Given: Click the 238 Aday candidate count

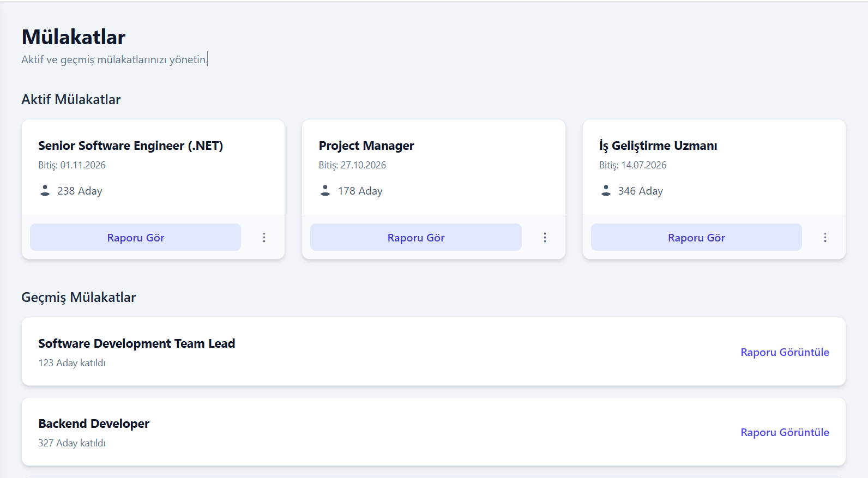Looking at the screenshot, I should tap(80, 191).
